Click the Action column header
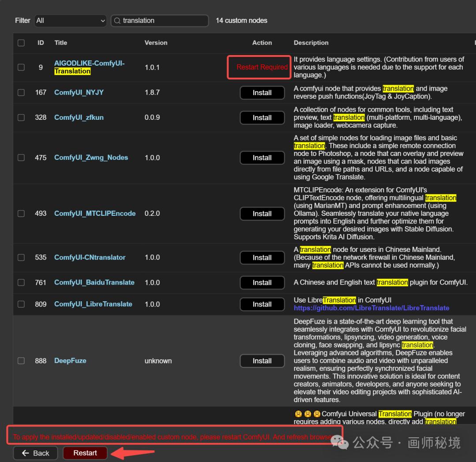Screen dimensions: 476x462 tap(262, 43)
